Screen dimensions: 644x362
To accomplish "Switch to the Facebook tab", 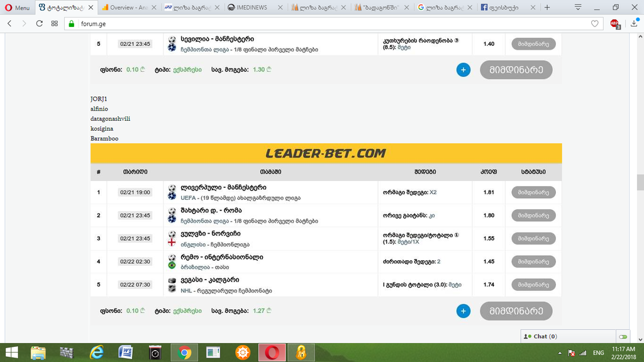I will (504, 8).
